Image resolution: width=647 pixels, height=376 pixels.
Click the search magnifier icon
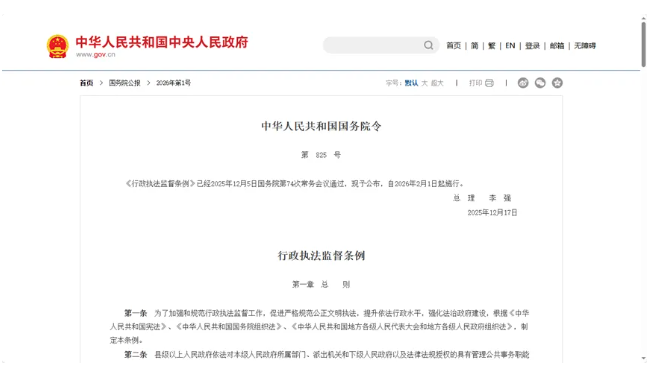(429, 45)
